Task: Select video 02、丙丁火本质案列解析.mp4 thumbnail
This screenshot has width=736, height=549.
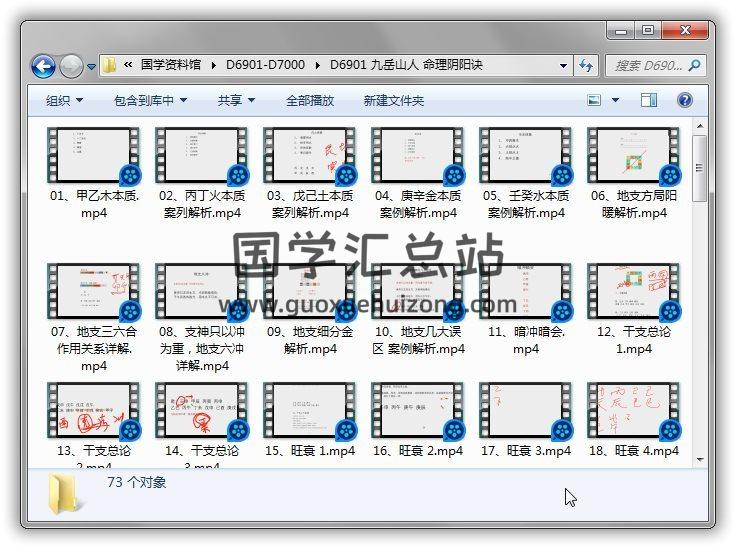Action: click(x=201, y=155)
